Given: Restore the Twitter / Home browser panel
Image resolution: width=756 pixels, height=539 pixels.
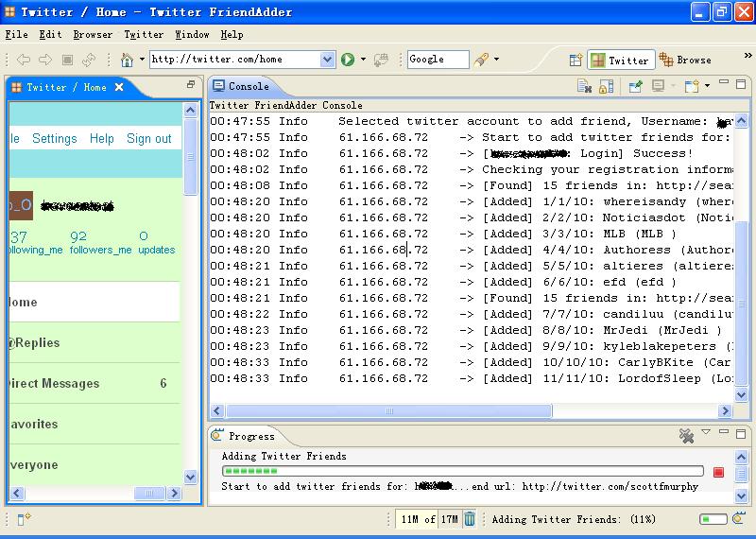Looking at the screenshot, I should (x=191, y=84).
